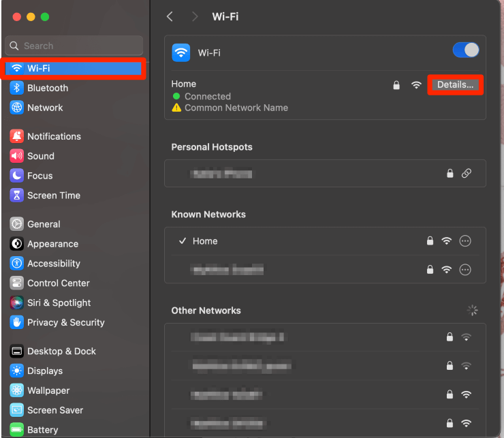Click the Sound speaker icon

17,156
